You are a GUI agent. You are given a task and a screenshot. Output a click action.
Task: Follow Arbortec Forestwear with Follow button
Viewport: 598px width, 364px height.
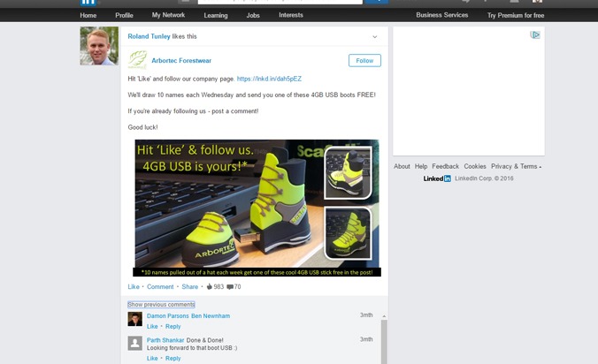click(364, 61)
